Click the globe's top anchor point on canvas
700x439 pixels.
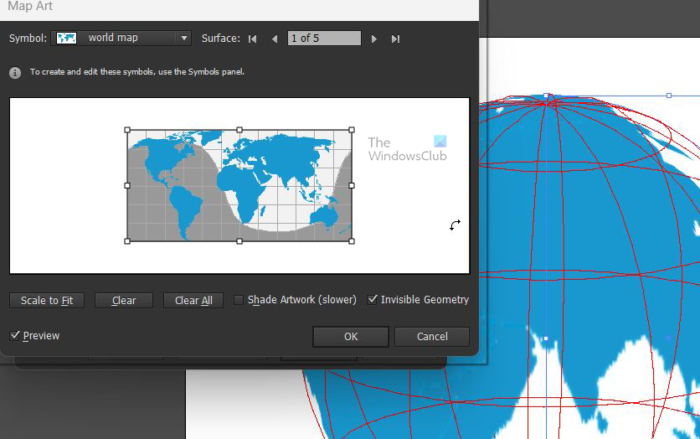(x=546, y=96)
